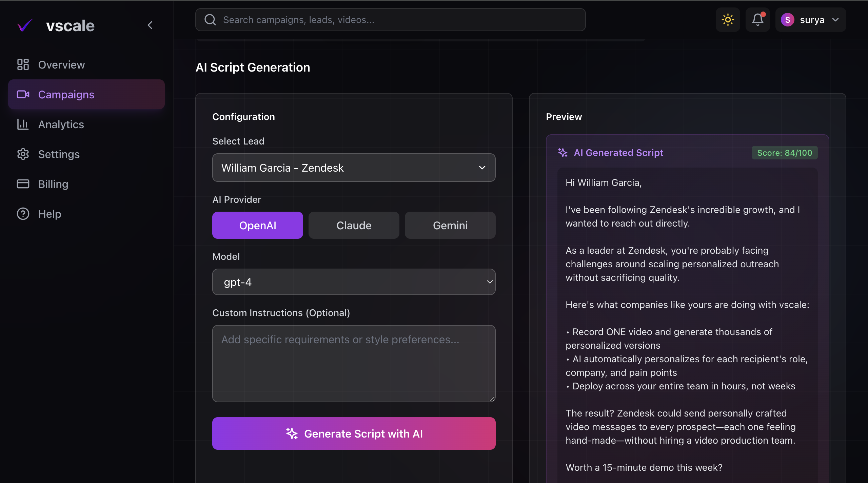Collapse the sidebar with the chevron arrow
The width and height of the screenshot is (868, 483).
pos(150,25)
